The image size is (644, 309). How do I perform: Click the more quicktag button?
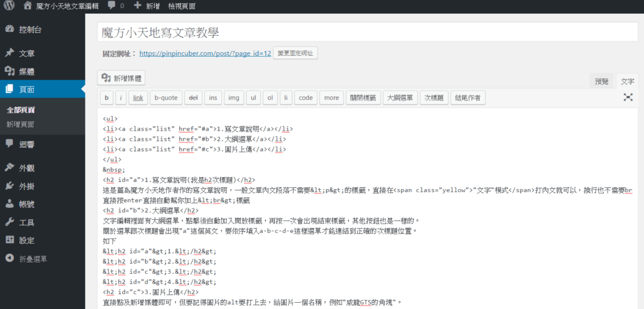pos(331,98)
